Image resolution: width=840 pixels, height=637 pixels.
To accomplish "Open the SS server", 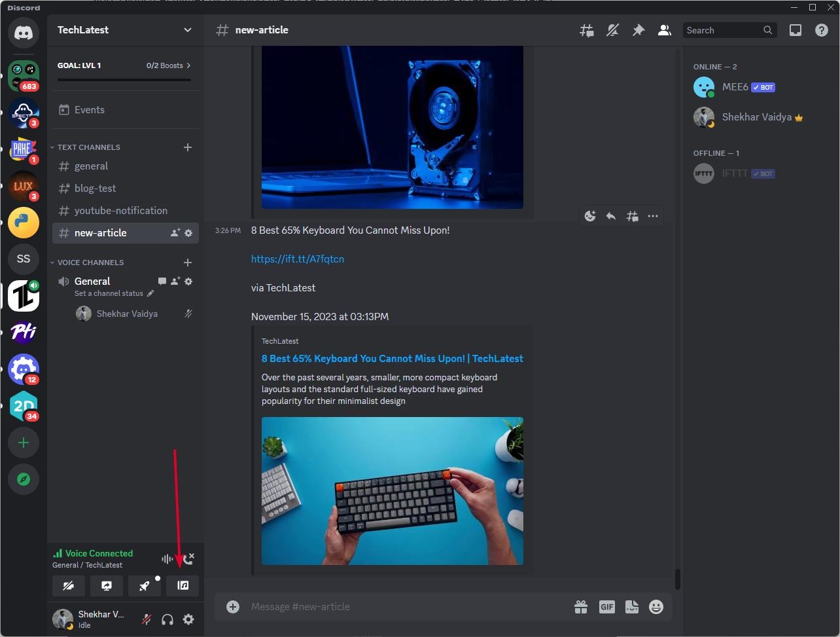I will tap(24, 259).
